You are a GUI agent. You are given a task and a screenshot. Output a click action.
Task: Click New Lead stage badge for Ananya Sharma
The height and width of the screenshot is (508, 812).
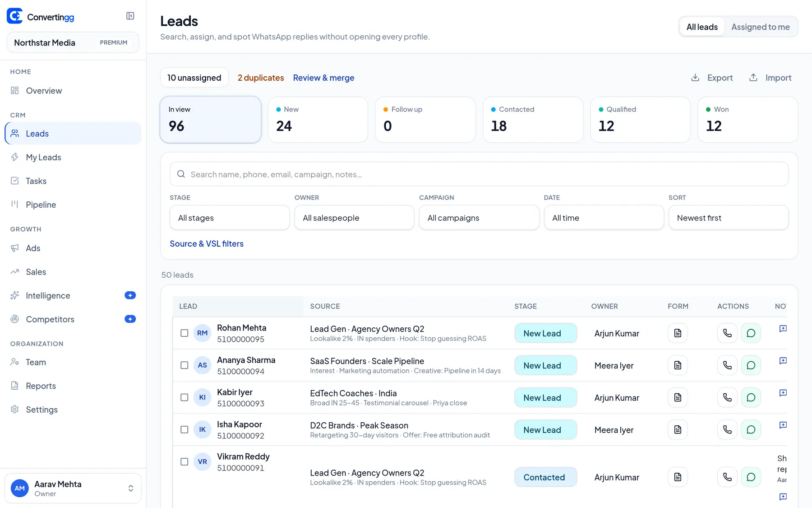click(x=545, y=365)
